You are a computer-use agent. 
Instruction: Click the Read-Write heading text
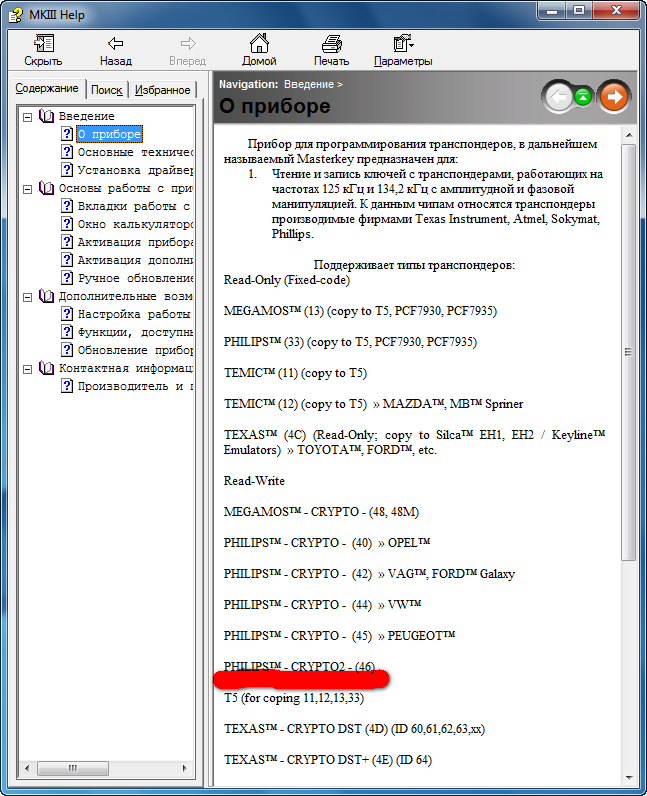(254, 481)
